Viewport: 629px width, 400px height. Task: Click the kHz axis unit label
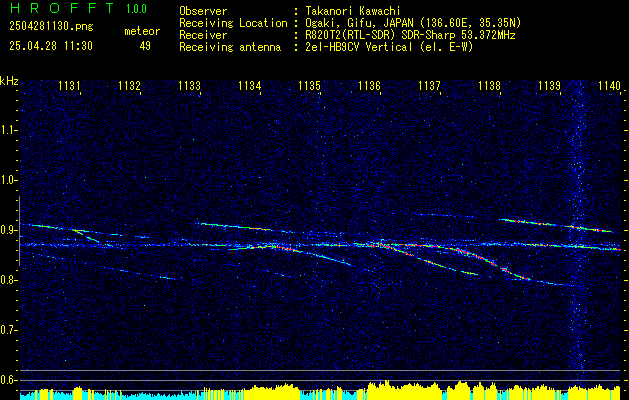tap(9, 81)
